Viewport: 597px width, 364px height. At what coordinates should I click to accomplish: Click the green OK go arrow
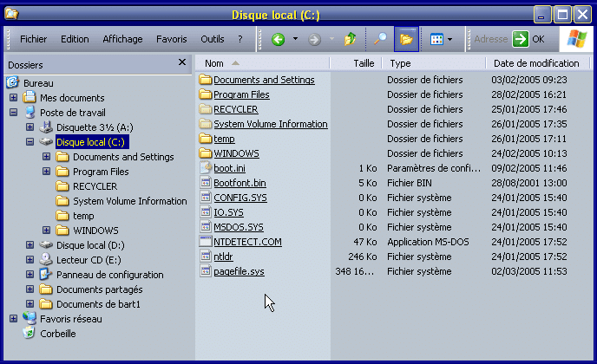point(521,39)
